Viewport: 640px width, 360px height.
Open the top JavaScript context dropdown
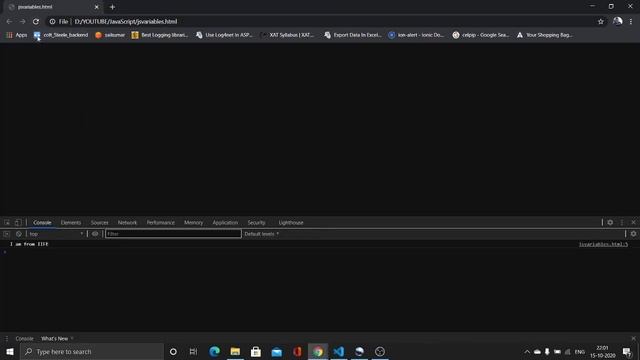coord(56,234)
